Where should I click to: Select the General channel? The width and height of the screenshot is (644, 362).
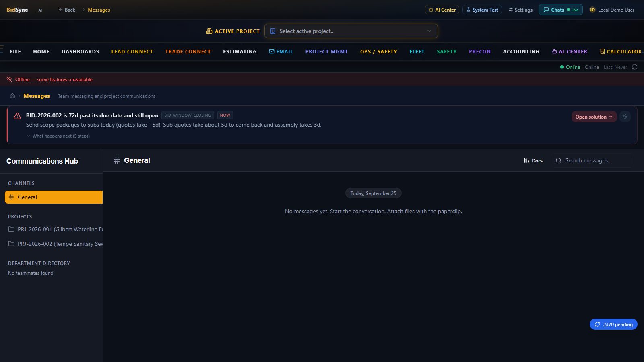click(x=54, y=197)
